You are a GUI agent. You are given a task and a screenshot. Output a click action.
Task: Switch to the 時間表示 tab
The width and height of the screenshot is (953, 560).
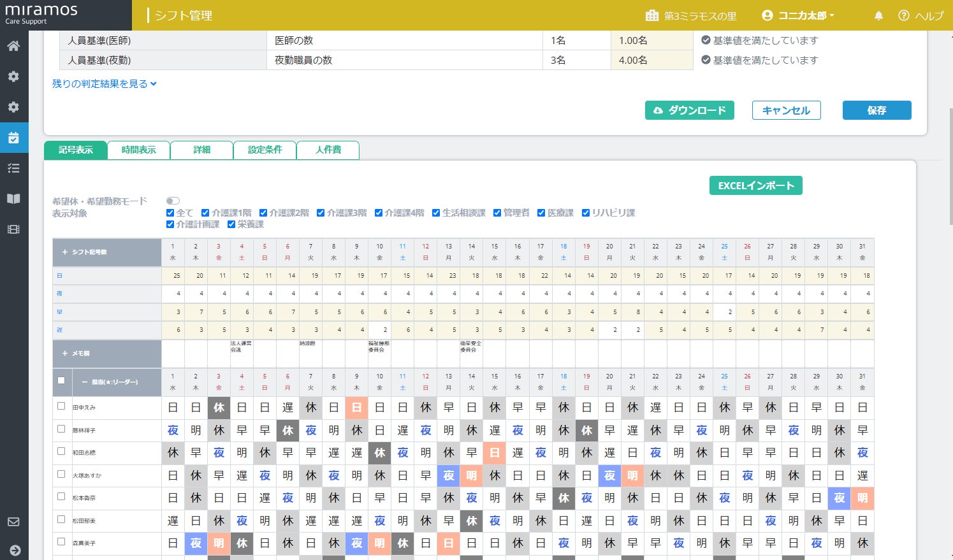click(138, 150)
